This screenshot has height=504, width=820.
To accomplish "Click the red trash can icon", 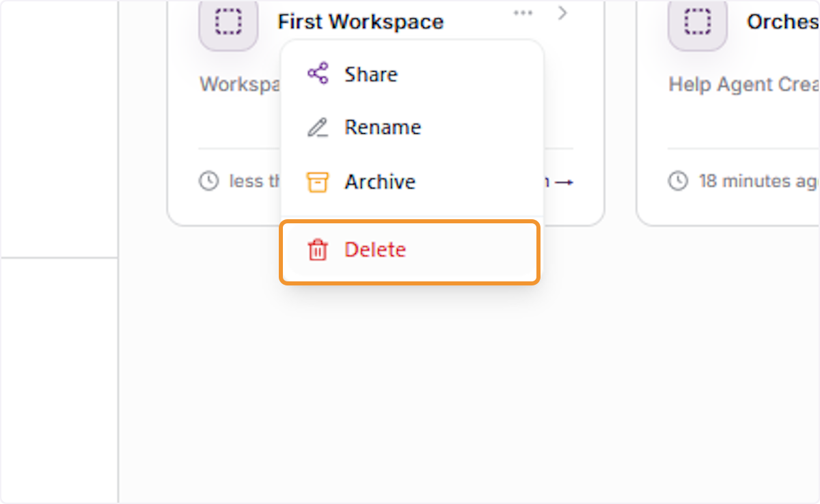I will click(x=318, y=250).
